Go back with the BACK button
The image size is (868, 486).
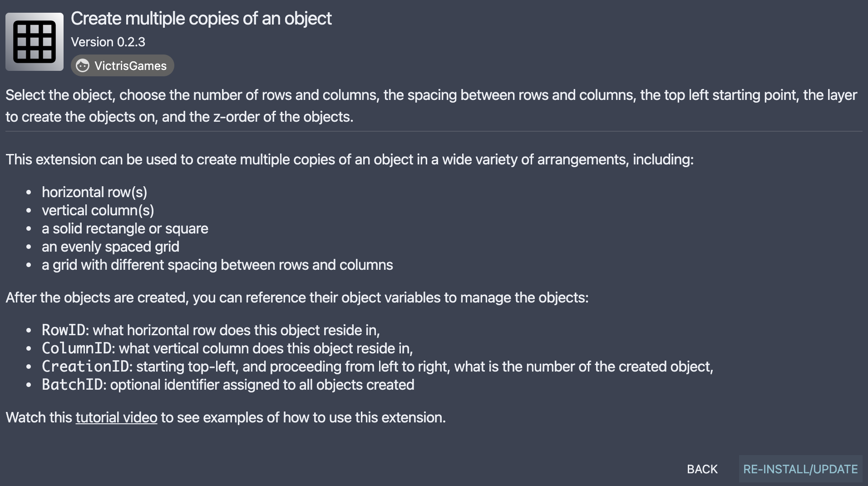702,469
